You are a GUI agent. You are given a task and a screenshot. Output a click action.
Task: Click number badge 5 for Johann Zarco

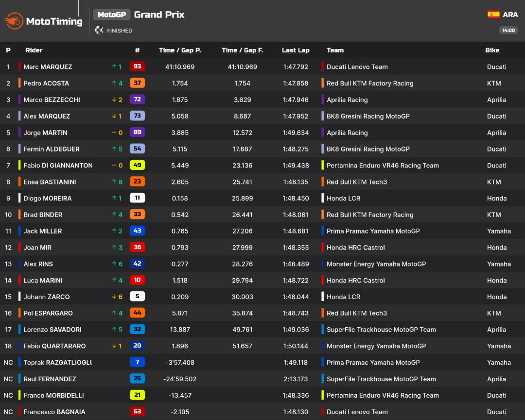[137, 296]
